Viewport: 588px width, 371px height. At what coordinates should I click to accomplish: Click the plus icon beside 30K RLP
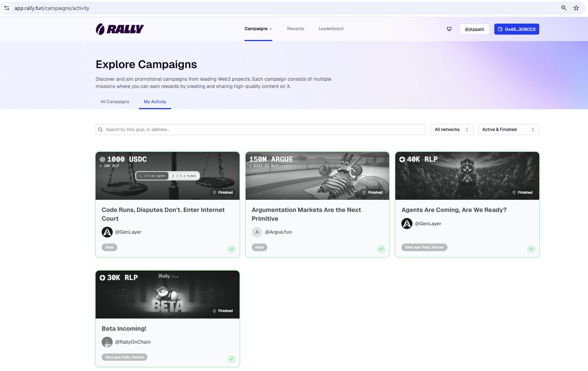(x=102, y=278)
